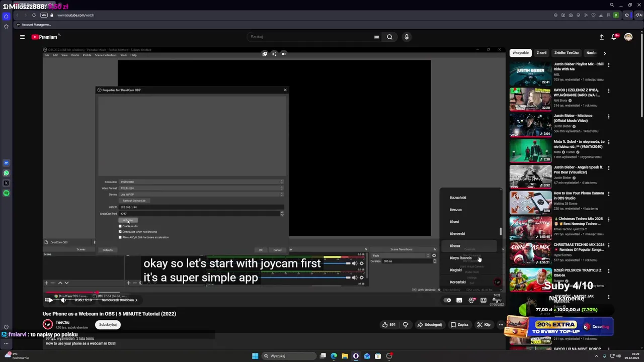This screenshot has width=644, height=362.
Task: Open options for Christmas Techno Mix 2024
Action: 608,245
